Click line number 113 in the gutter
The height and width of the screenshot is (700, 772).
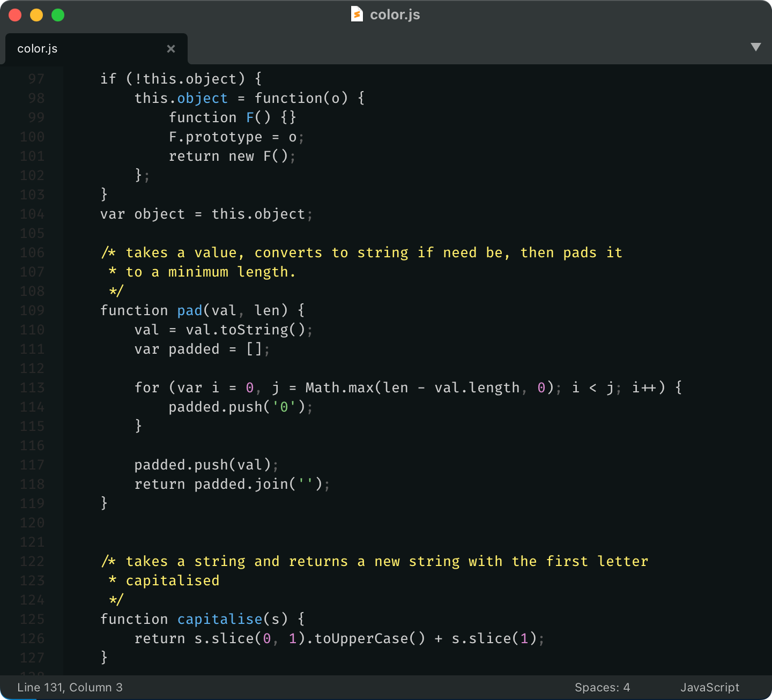pos(32,388)
